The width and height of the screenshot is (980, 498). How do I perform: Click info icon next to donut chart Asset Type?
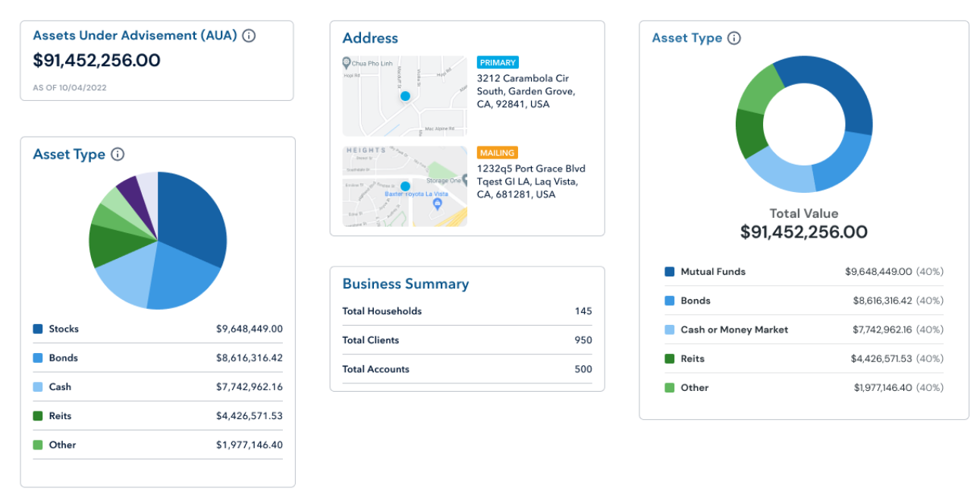tap(733, 38)
